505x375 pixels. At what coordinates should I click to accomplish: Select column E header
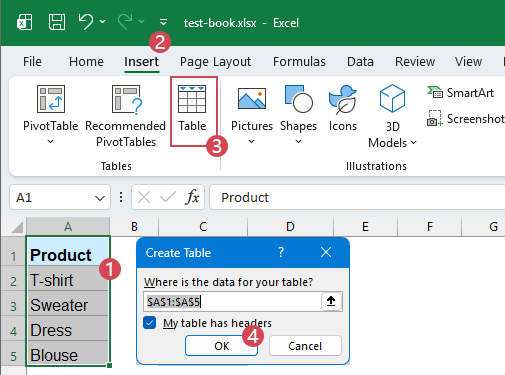(x=365, y=227)
